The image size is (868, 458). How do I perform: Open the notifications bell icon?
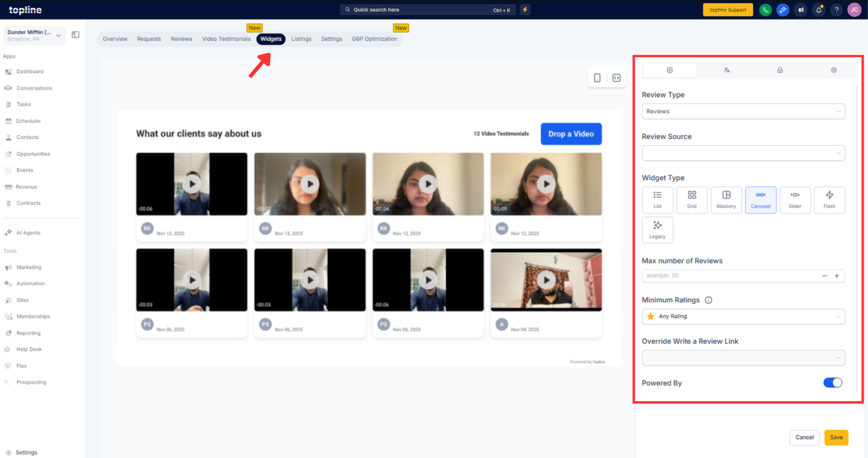818,10
